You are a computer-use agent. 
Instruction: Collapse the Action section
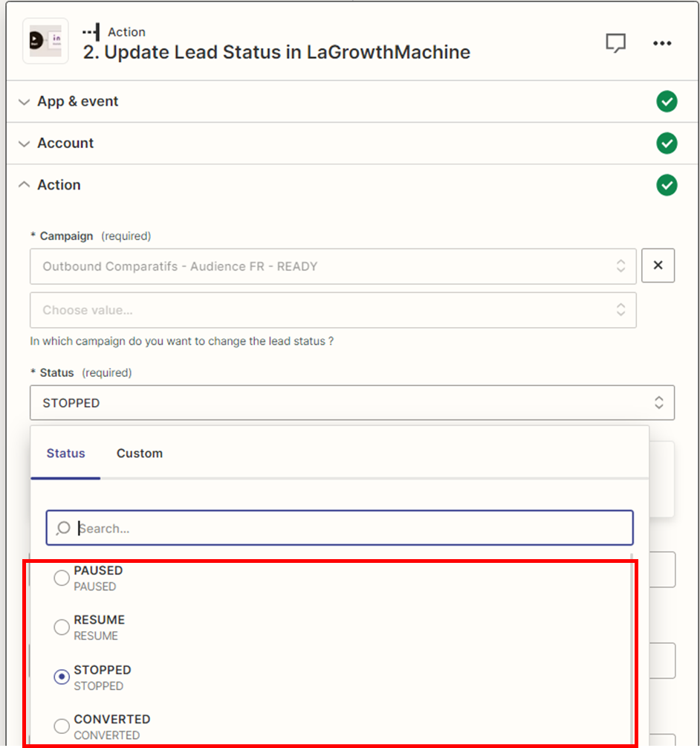[59, 185]
